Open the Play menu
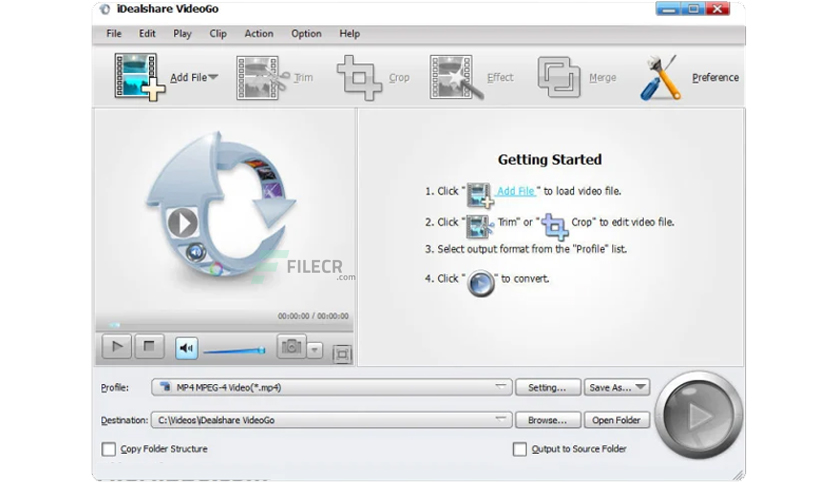Screen dimensions: 836x484 [x=182, y=34]
